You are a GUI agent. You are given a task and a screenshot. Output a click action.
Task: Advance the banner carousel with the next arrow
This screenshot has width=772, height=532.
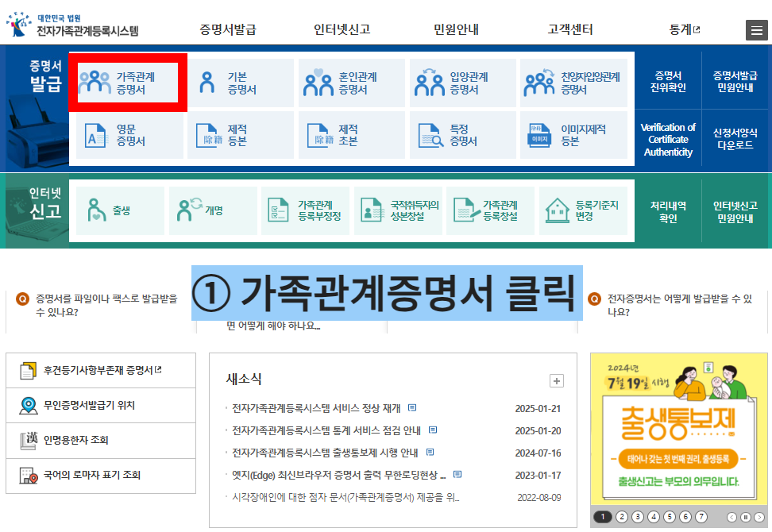759,517
